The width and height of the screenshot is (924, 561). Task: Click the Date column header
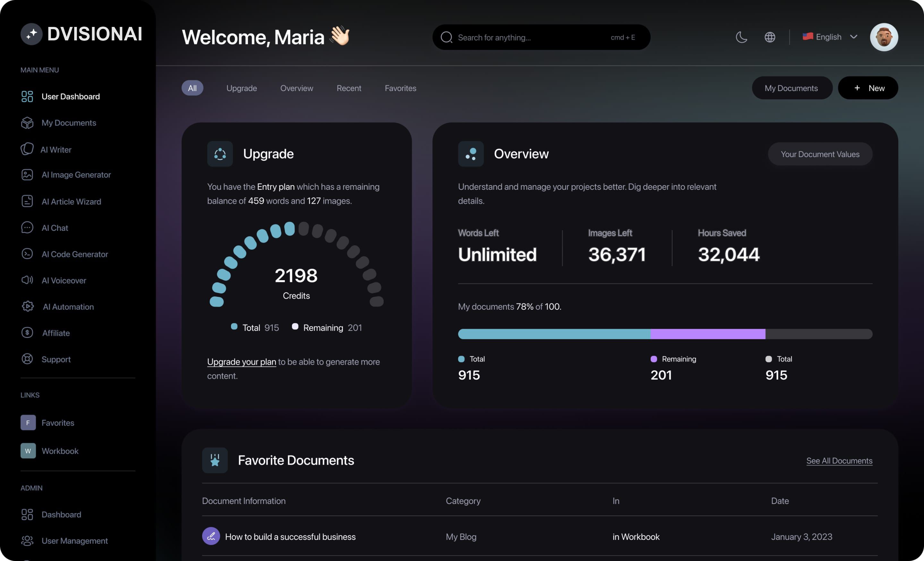point(780,501)
